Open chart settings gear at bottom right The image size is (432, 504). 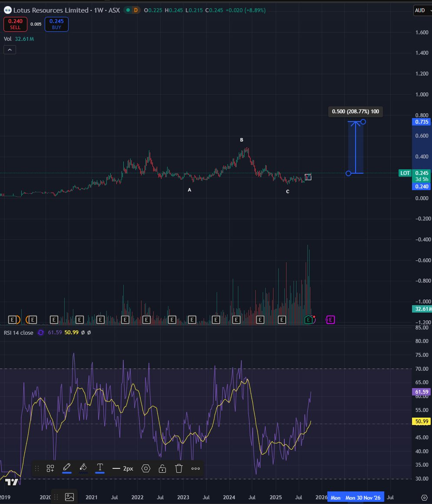click(424, 497)
